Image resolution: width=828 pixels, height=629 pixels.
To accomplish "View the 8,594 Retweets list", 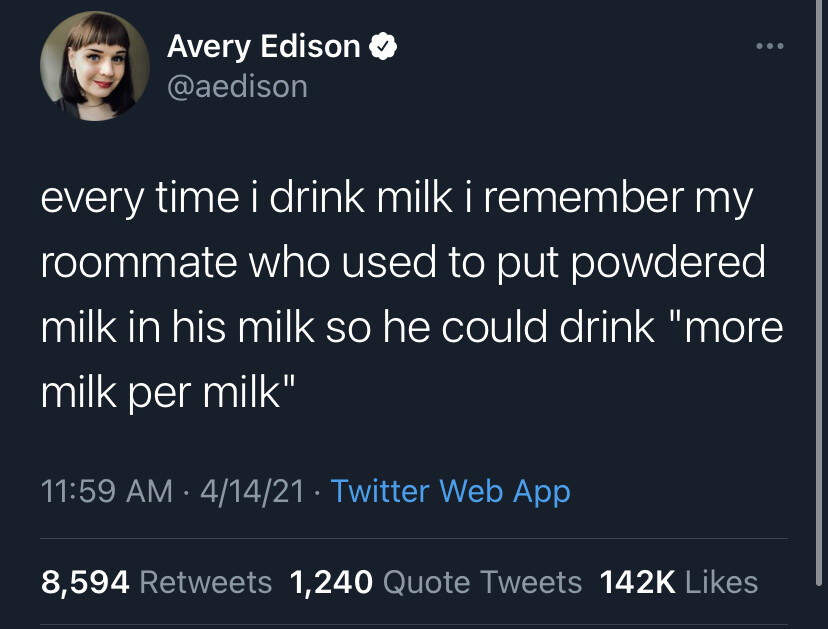I will 156,581.
